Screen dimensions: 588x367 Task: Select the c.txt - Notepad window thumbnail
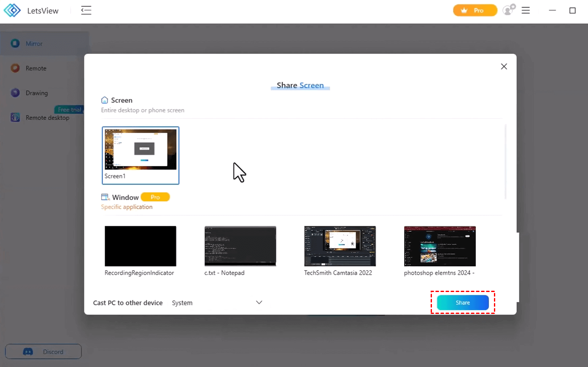pyautogui.click(x=240, y=246)
